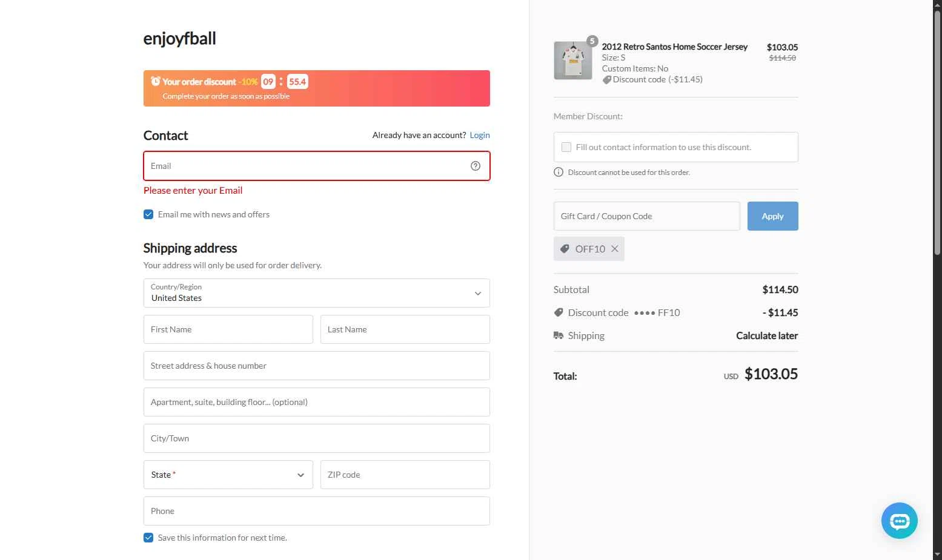Click the tag icon beside Discount code row
This screenshot has height=560, width=942.
pyautogui.click(x=559, y=312)
